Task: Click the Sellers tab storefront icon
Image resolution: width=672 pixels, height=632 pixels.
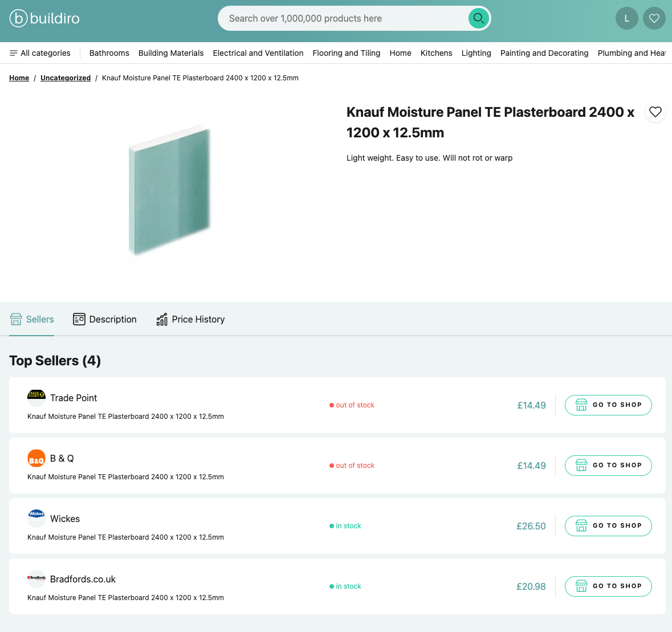Action: point(16,319)
